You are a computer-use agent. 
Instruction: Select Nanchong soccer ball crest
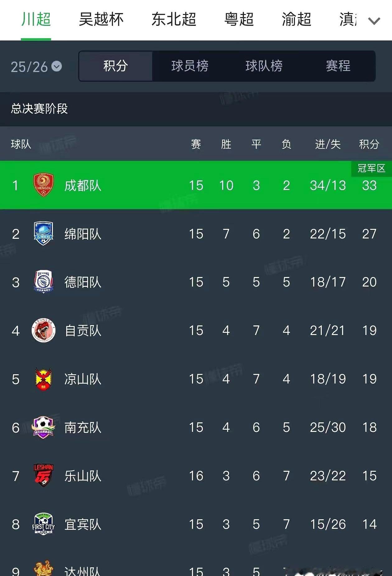point(43,427)
